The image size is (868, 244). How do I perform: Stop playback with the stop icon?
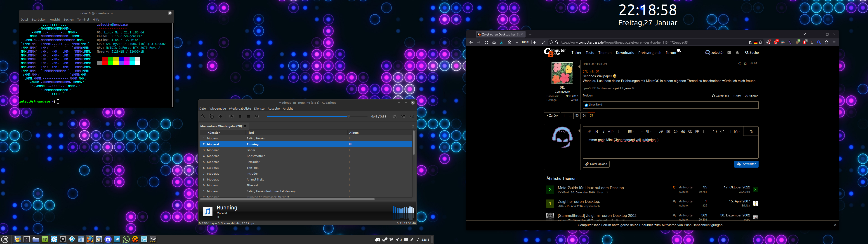pyautogui.click(x=248, y=116)
